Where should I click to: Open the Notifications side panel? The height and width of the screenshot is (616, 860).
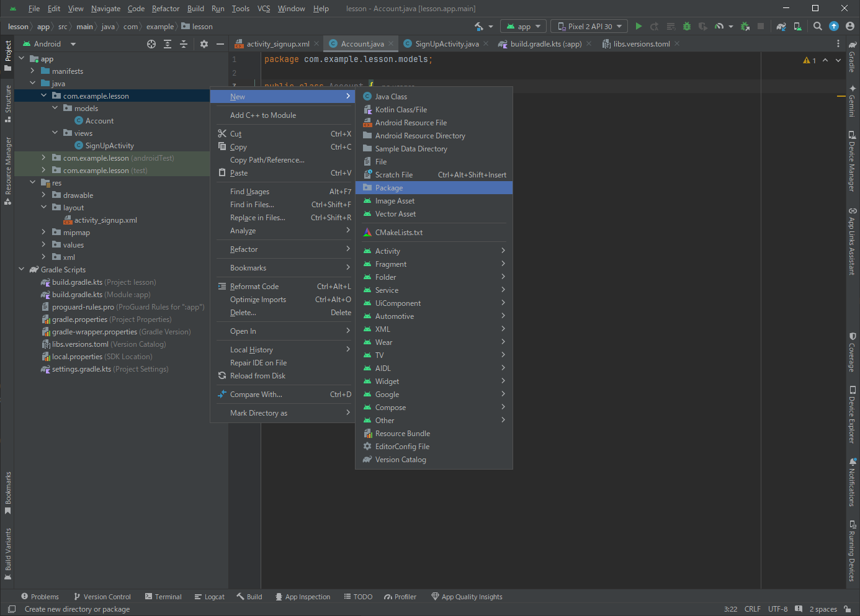coord(853,482)
